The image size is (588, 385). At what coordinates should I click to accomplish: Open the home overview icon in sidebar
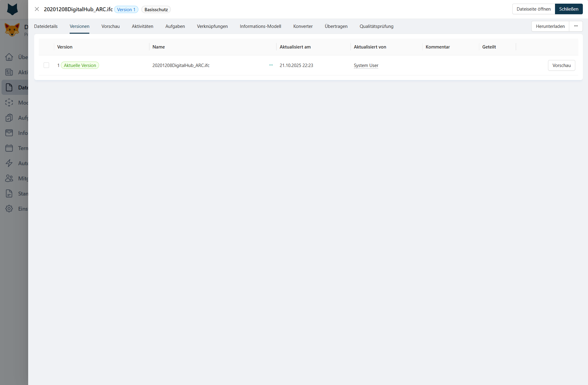coord(9,57)
